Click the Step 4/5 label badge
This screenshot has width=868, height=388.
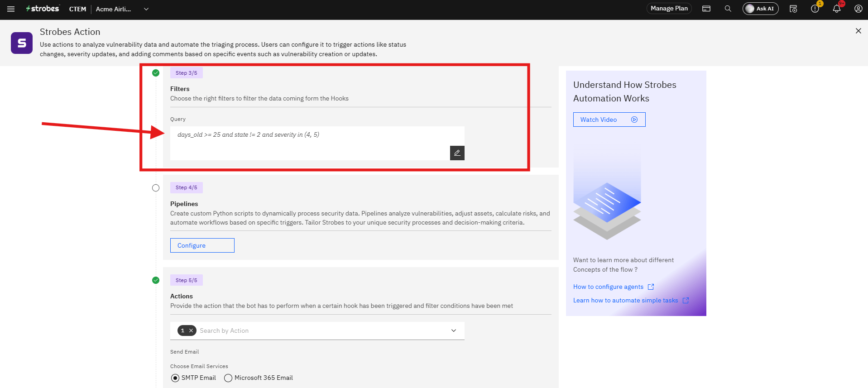pos(187,187)
